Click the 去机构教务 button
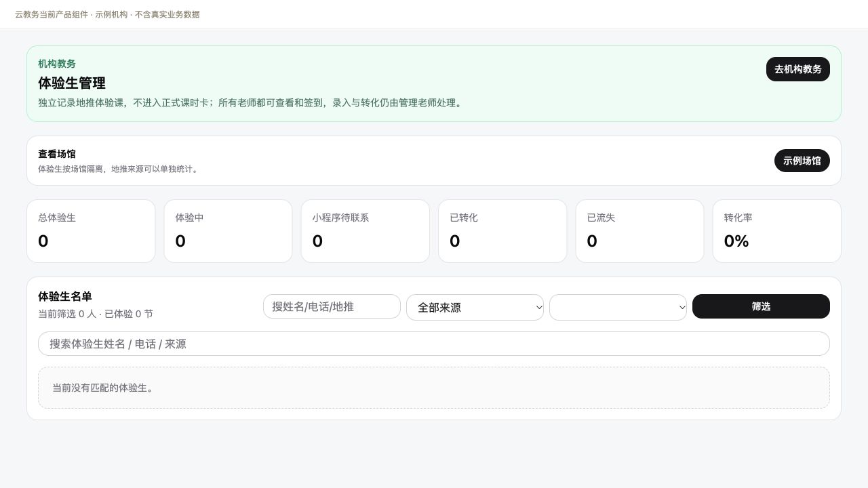 (797, 69)
